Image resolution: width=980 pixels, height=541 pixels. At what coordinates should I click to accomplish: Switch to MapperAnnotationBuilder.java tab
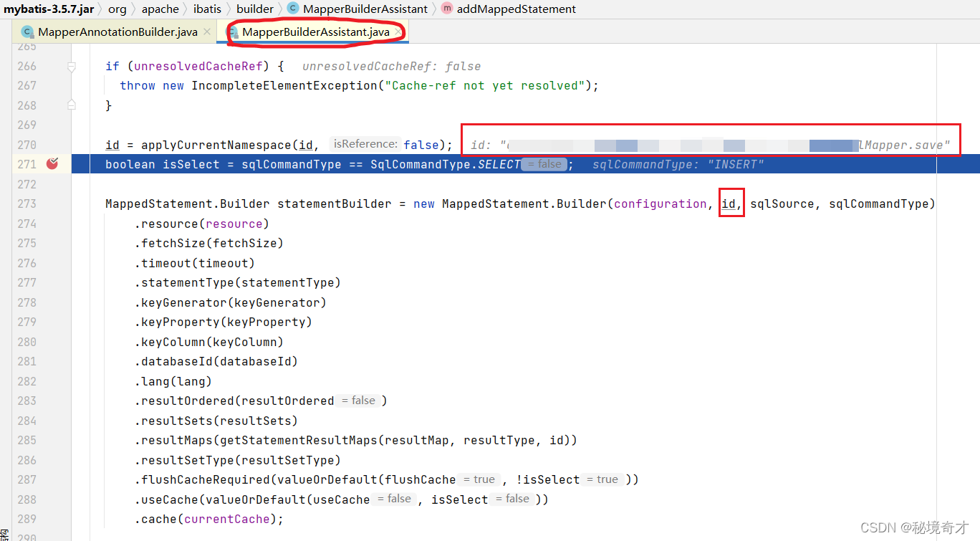[x=117, y=32]
